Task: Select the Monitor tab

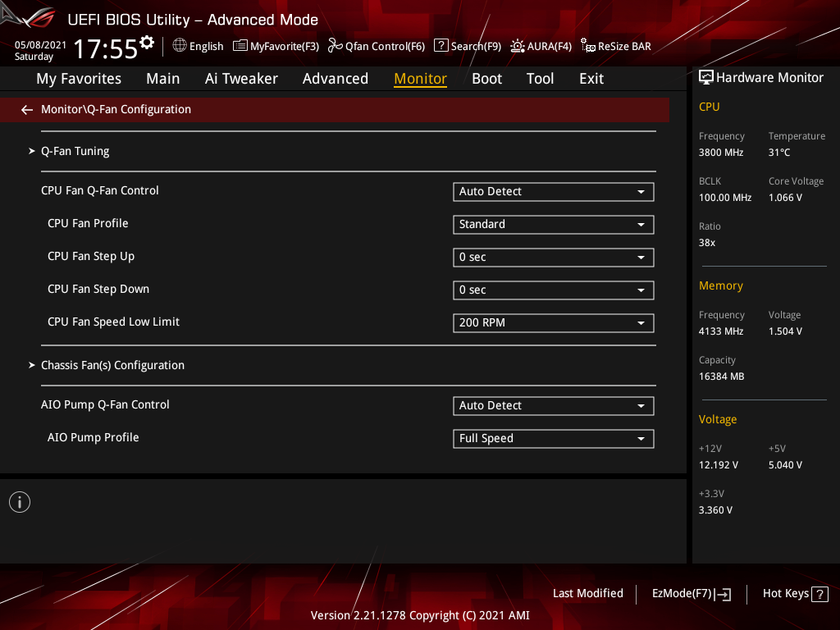Action: click(421, 79)
